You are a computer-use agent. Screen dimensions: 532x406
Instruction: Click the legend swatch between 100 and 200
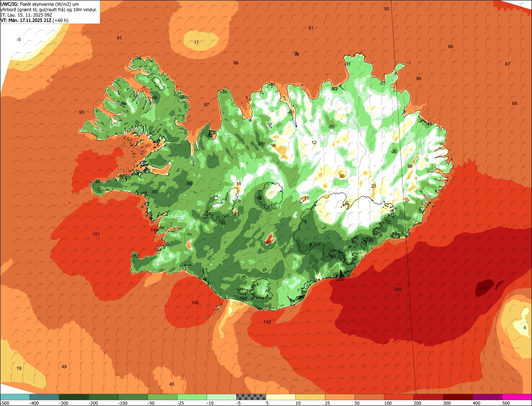[398, 397]
